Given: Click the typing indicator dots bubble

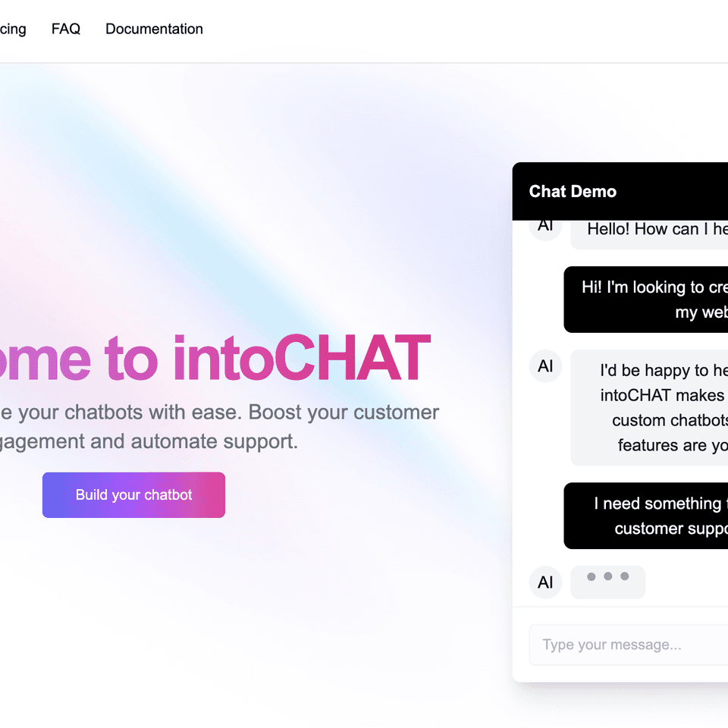Looking at the screenshot, I should tap(607, 582).
